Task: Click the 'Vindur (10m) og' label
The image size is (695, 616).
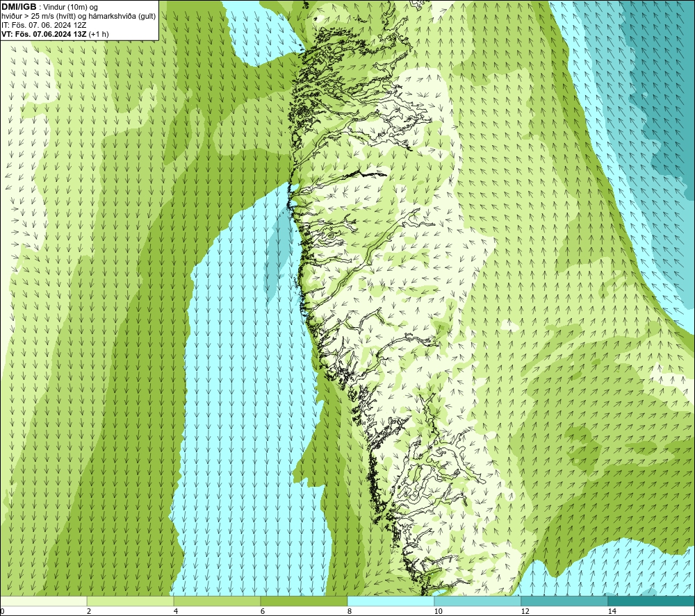Action: point(71,8)
